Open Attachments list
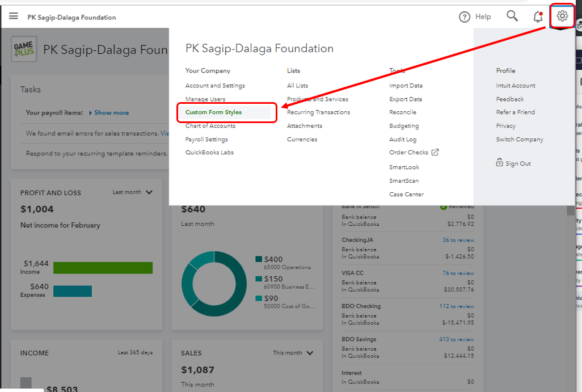582x392 pixels. (x=305, y=126)
